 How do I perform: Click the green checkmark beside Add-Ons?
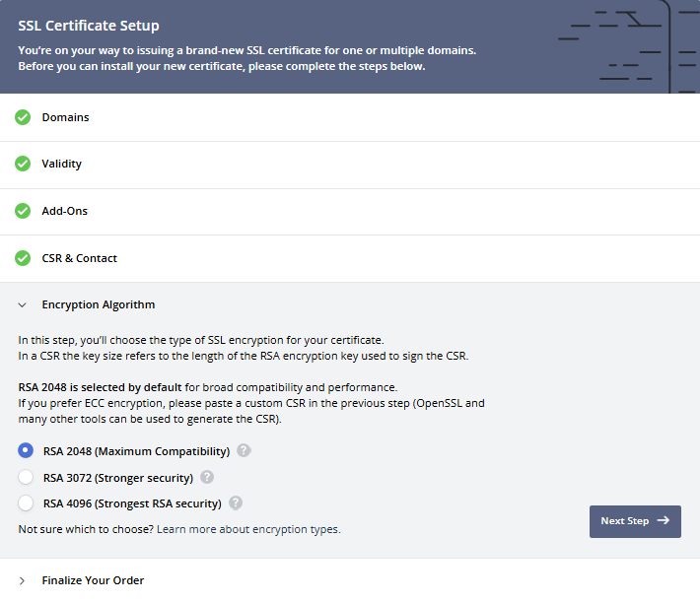pyautogui.click(x=23, y=211)
